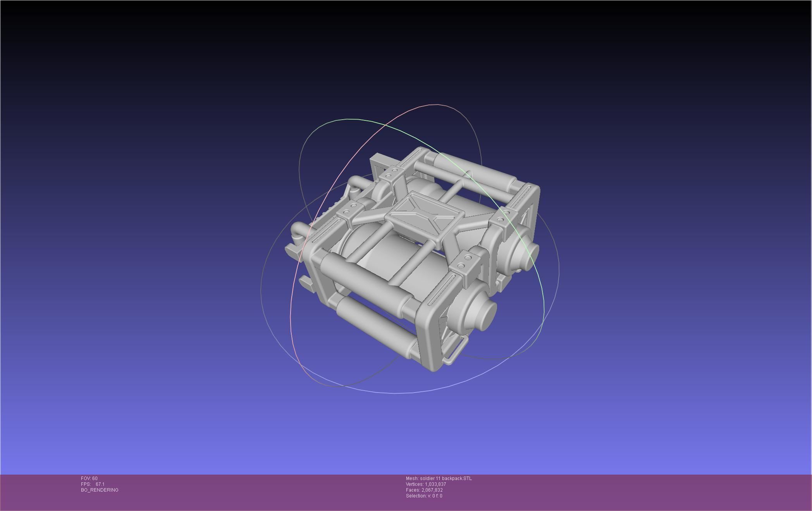Click the Faces count line
812x511 pixels.
pyautogui.click(x=424, y=490)
